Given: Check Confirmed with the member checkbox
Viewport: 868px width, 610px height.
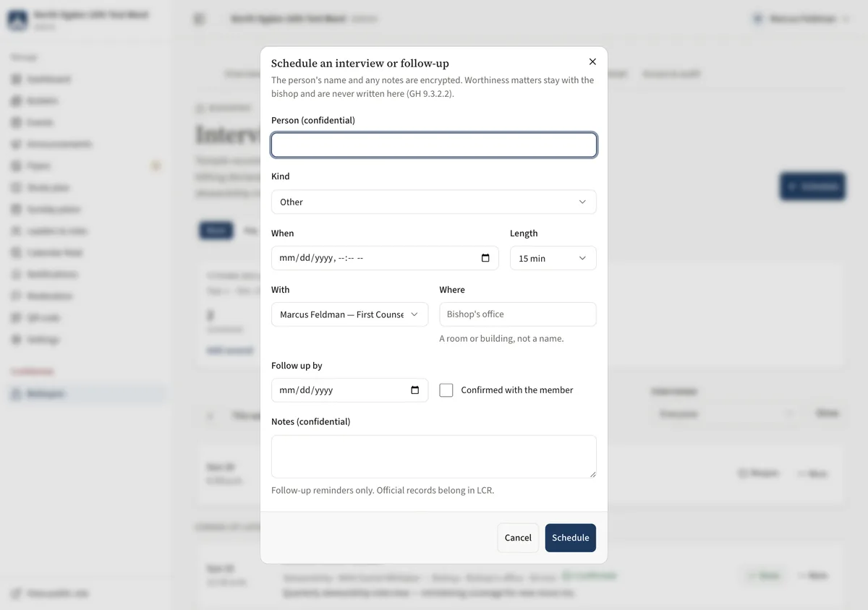Looking at the screenshot, I should pyautogui.click(x=446, y=390).
